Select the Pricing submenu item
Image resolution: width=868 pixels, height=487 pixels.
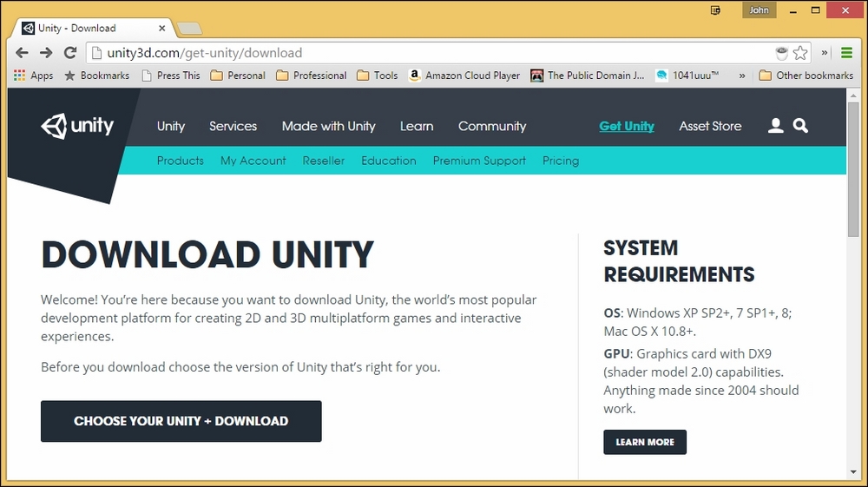coord(561,161)
